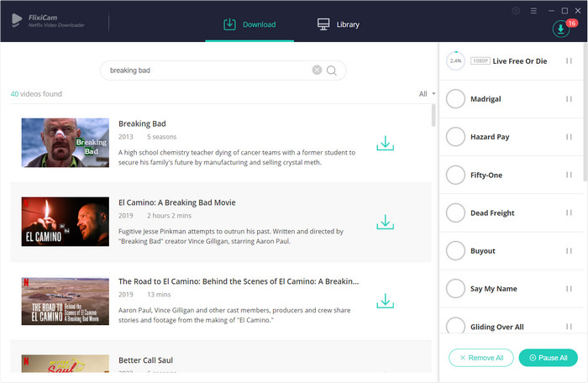Click the Dead Freight progress circle

coord(455,212)
